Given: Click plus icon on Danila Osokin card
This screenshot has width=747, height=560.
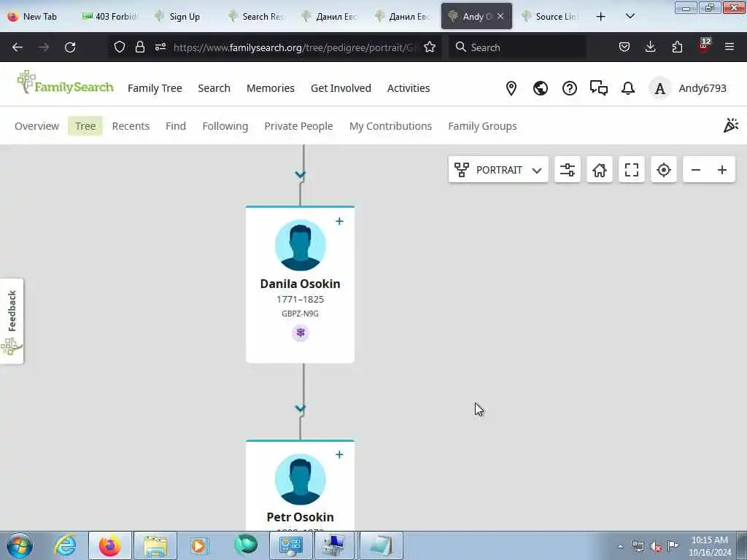Looking at the screenshot, I should point(339,221).
